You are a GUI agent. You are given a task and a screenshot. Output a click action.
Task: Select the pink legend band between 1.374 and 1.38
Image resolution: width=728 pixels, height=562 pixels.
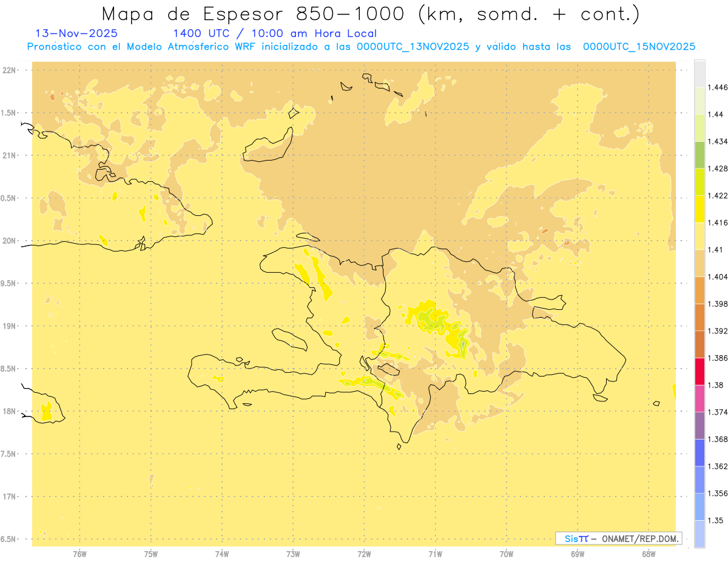699,398
